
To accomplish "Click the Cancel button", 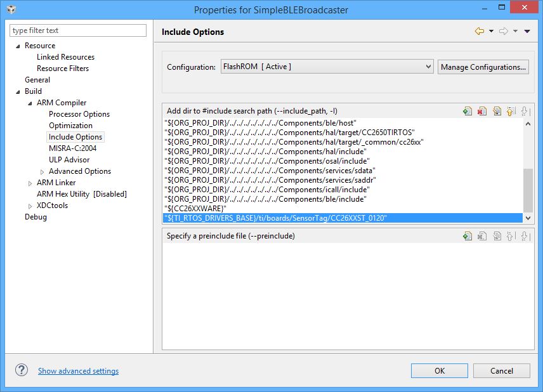I will 501,371.
